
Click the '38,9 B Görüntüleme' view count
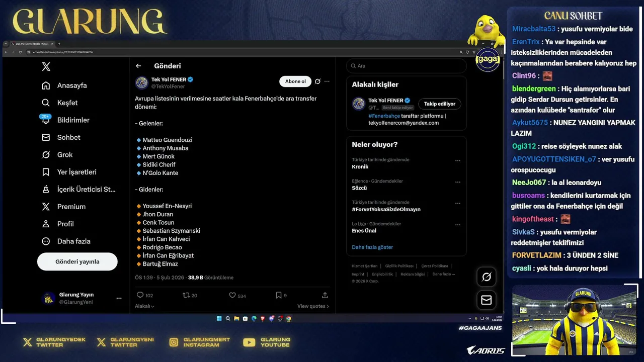pos(211,278)
